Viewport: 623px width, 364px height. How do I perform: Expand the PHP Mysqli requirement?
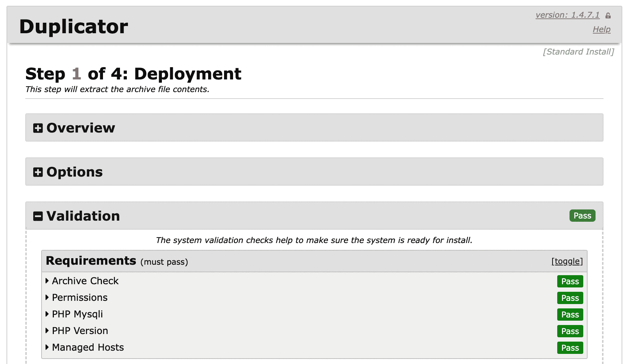77,314
